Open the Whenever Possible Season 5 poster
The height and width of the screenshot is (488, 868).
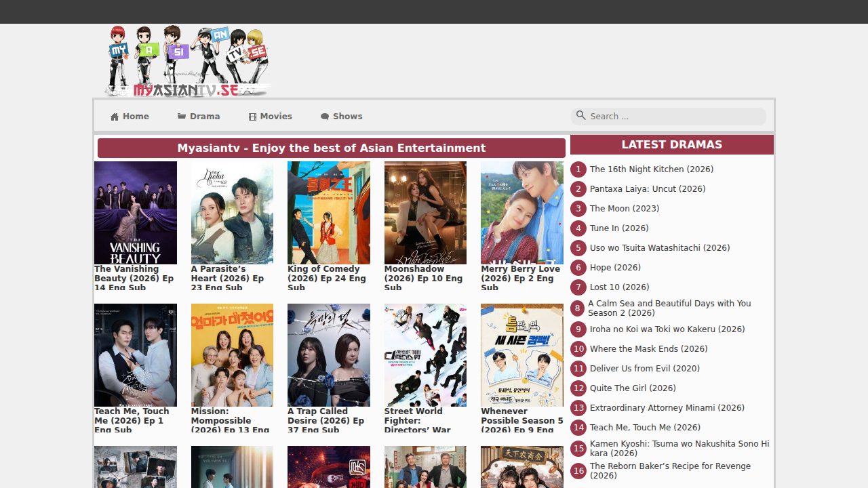click(x=522, y=355)
